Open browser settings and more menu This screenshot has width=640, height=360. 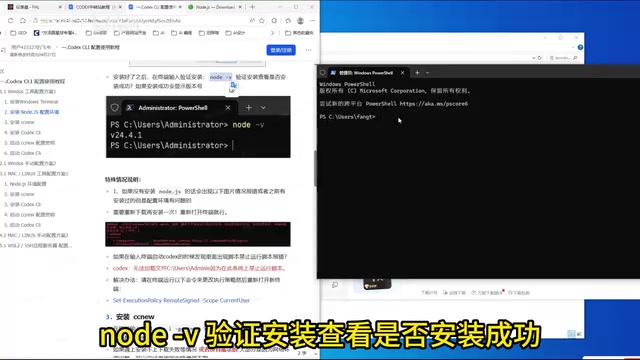click(313, 20)
